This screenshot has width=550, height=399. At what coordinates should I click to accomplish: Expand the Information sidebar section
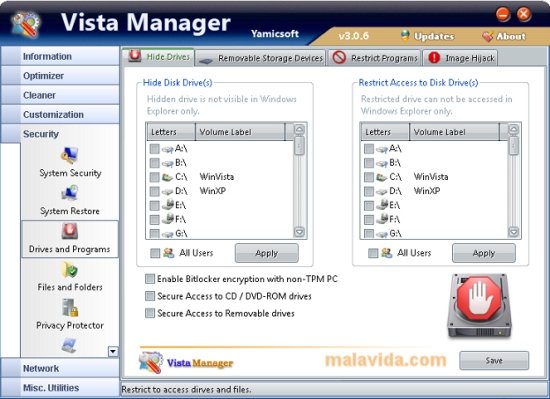(60, 56)
